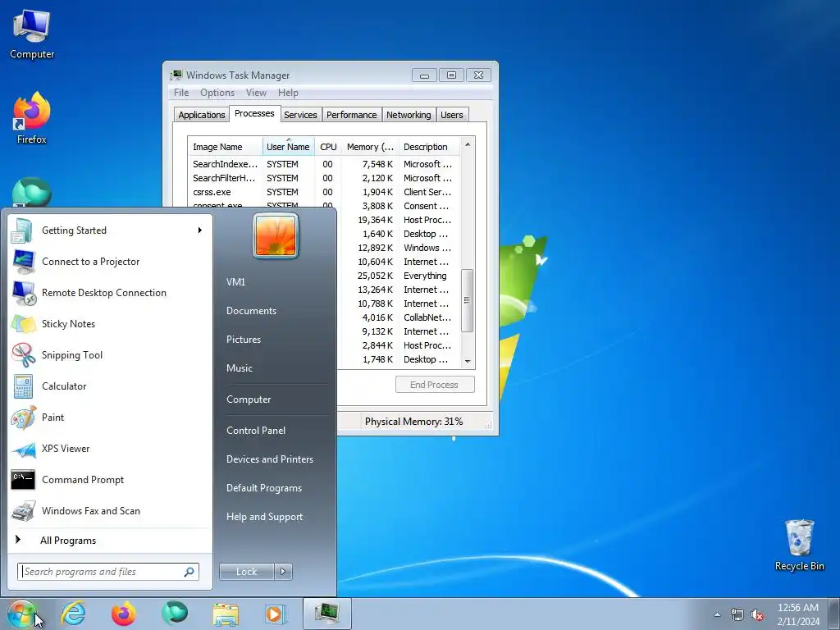The height and width of the screenshot is (630, 840).
Task: Click the user account picture
Action: [x=276, y=235]
